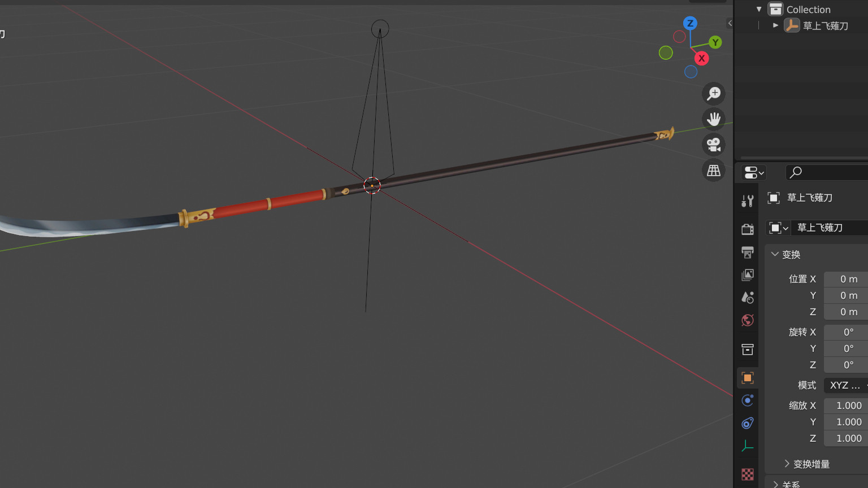Open the Render properties tab
The image size is (868, 488).
[748, 229]
